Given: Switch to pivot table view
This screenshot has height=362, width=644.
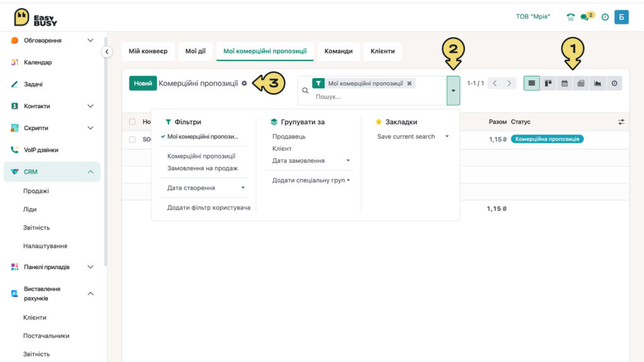Looking at the screenshot, I should pyautogui.click(x=580, y=84).
